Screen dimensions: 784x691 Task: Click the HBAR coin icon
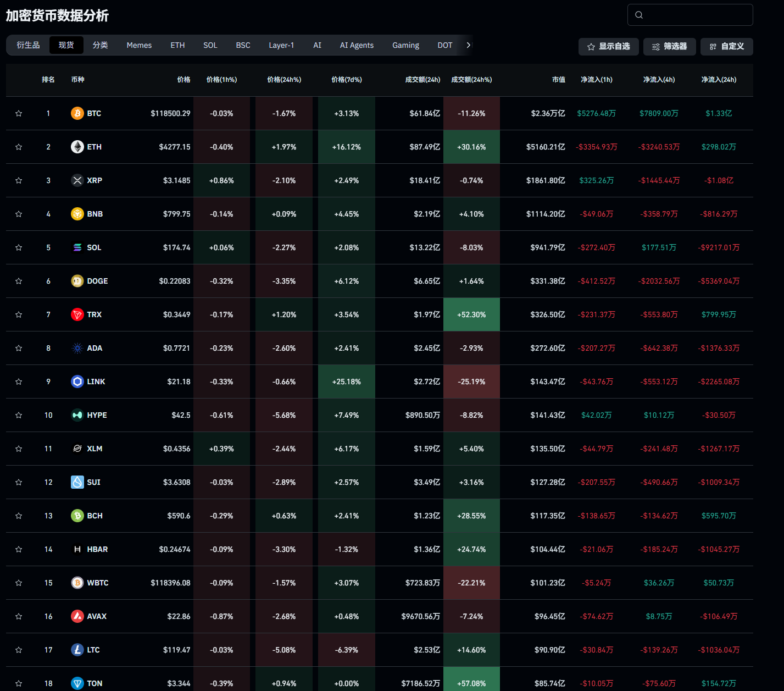click(77, 549)
